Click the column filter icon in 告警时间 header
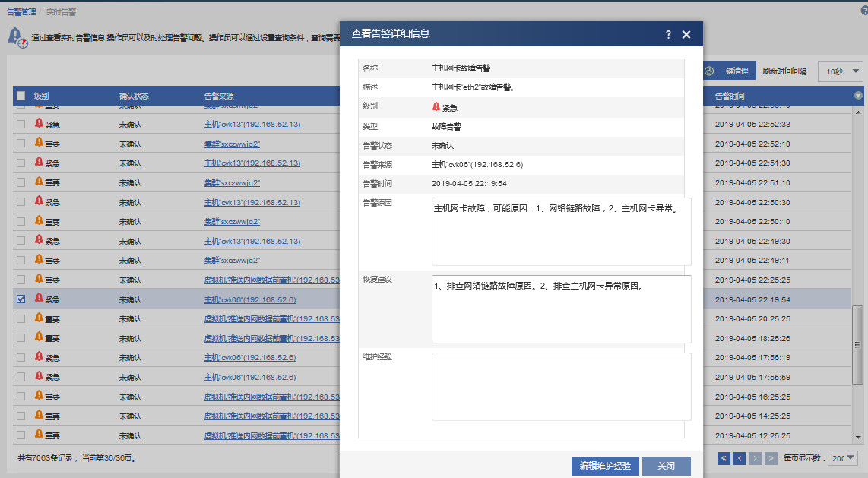This screenshot has width=868, height=478. point(858,96)
